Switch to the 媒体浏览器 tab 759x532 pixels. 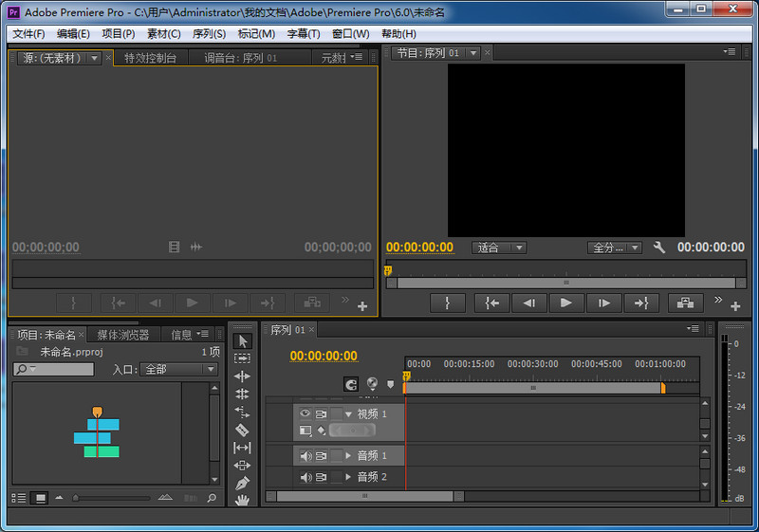pos(123,335)
